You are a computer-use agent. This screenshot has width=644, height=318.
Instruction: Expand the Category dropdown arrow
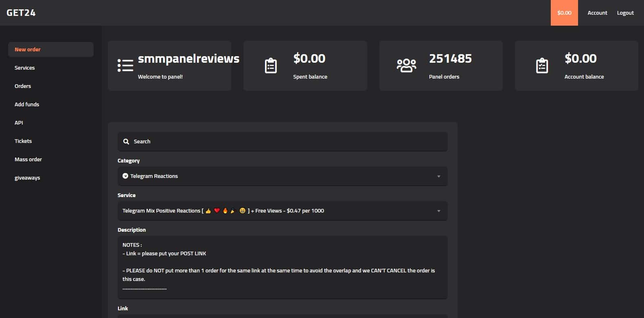pyautogui.click(x=438, y=176)
